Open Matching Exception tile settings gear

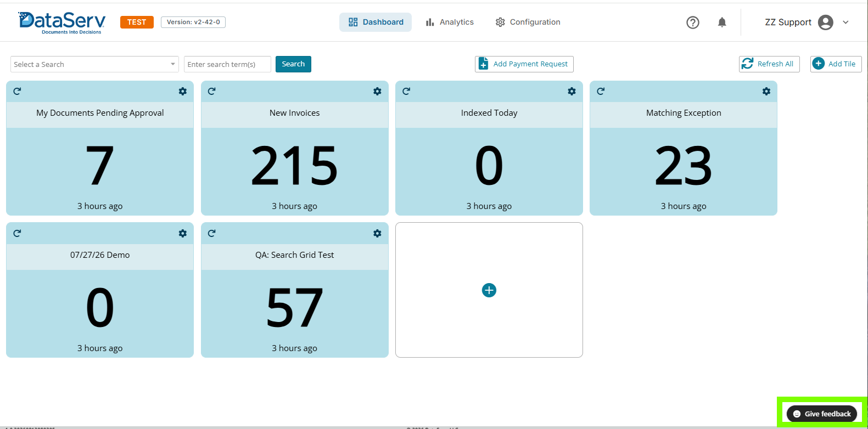pos(766,92)
